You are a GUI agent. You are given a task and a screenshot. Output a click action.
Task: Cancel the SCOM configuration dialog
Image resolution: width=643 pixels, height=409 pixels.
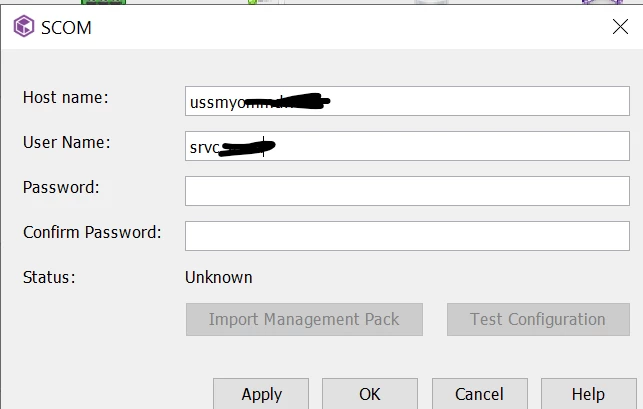click(479, 394)
